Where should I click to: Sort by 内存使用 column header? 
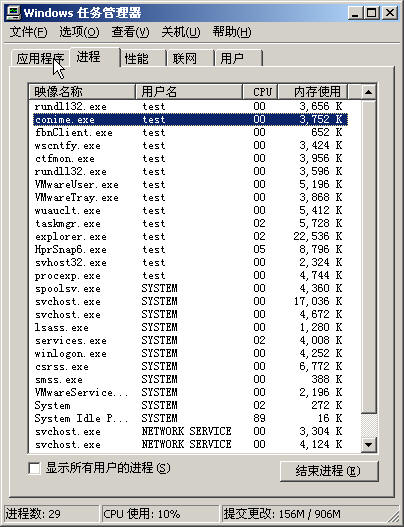pos(313,91)
